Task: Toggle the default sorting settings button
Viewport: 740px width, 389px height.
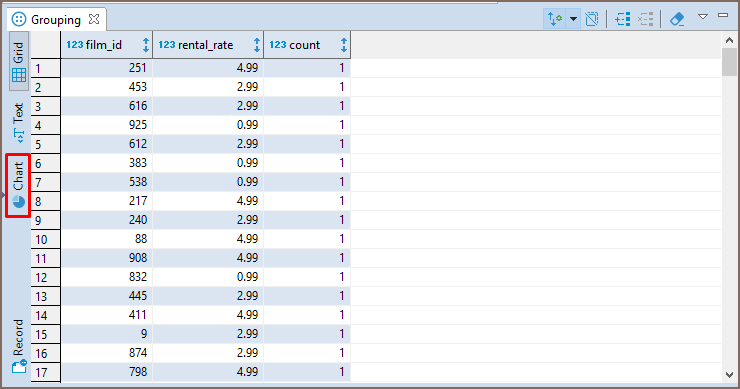Action: (x=555, y=19)
